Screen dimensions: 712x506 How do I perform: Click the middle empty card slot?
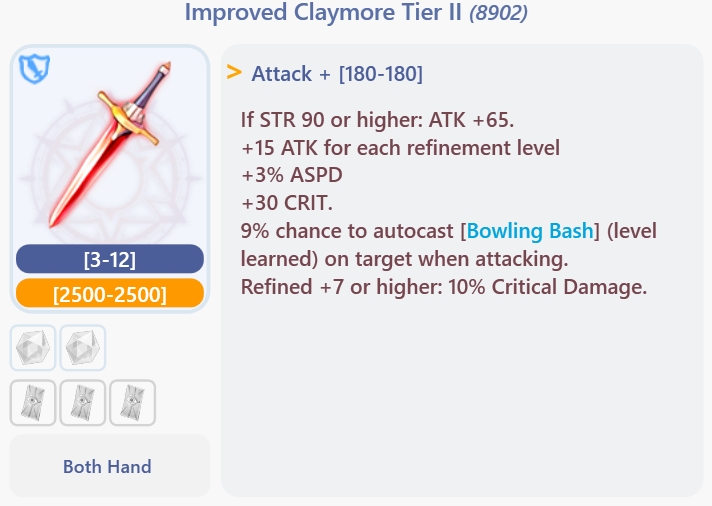[82, 402]
